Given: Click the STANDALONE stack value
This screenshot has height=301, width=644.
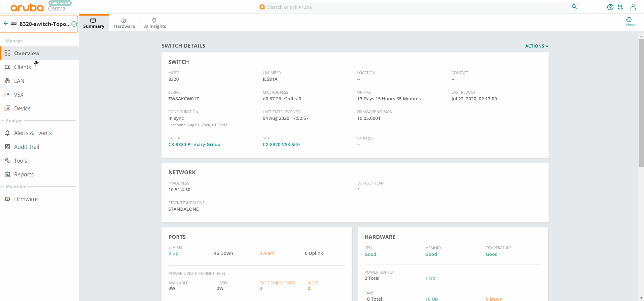Looking at the screenshot, I should pos(183,209).
